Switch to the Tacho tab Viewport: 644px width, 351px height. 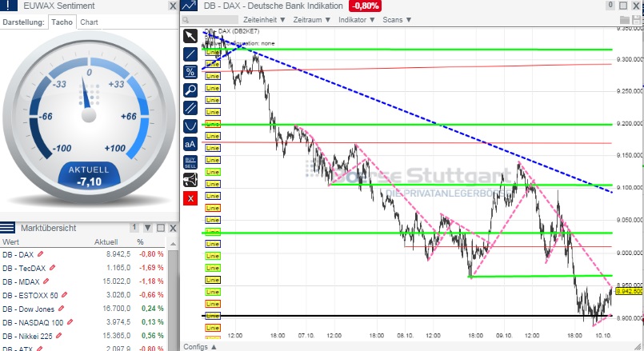62,22
